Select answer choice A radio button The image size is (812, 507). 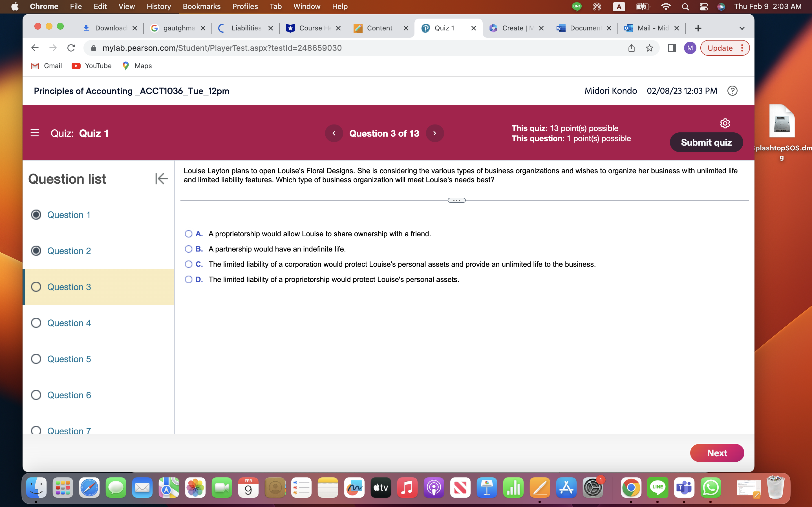coord(188,234)
